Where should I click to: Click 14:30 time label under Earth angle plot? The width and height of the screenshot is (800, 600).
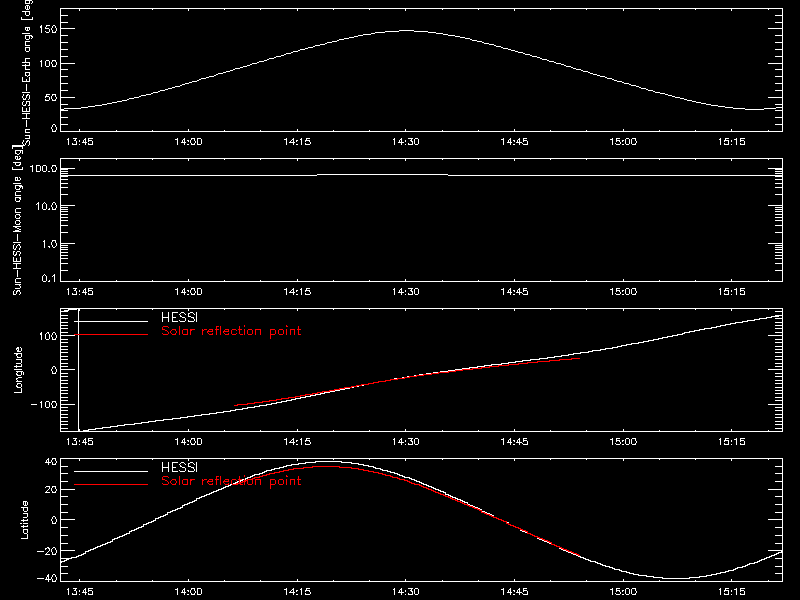[406, 142]
